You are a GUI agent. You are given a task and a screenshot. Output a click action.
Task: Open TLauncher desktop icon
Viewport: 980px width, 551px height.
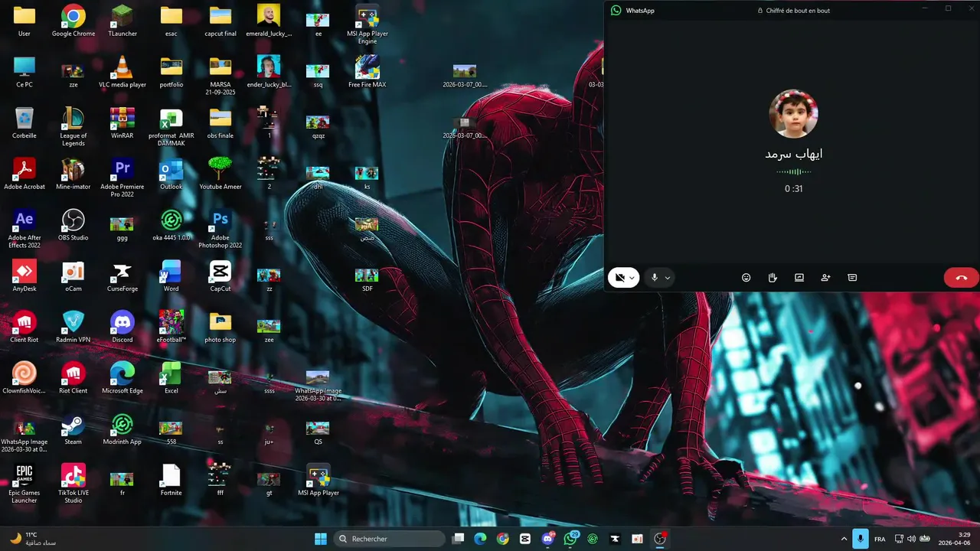pos(122,21)
